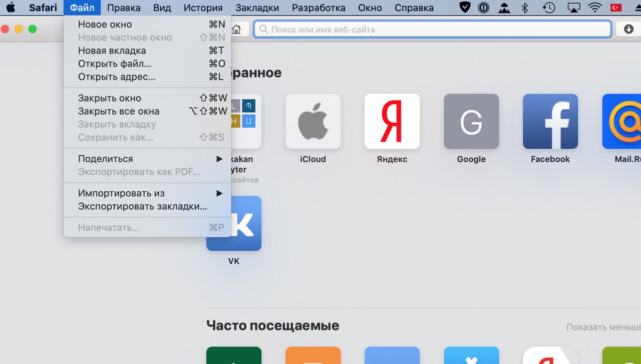Screen dimensions: 641x364
Task: Click the 1Password menu bar icon
Action: [x=483, y=8]
